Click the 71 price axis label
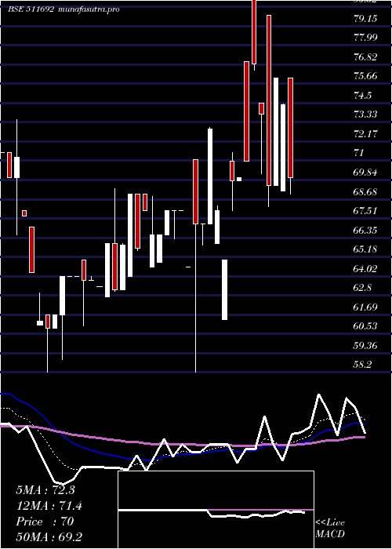Viewport: 392px width, 549px height. [359, 153]
